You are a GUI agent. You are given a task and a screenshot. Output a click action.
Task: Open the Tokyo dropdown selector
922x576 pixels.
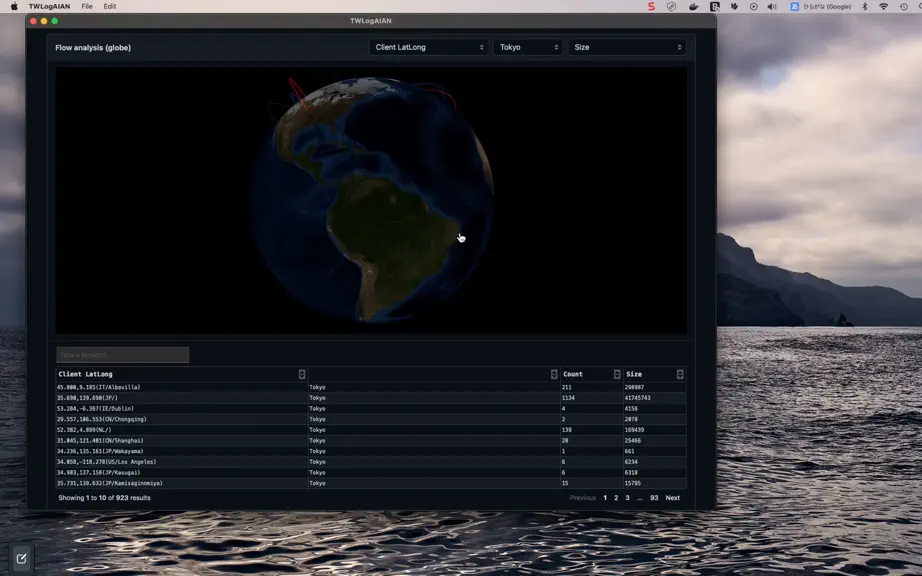(x=528, y=47)
